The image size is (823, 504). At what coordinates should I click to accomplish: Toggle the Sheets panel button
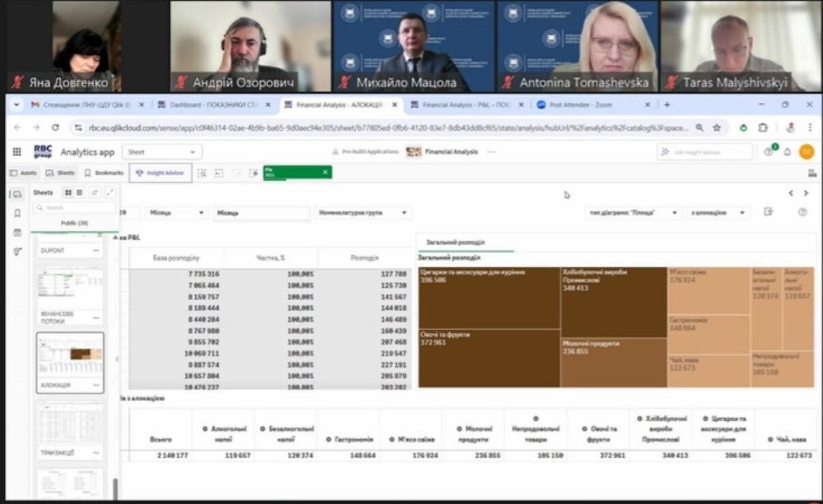pos(60,173)
